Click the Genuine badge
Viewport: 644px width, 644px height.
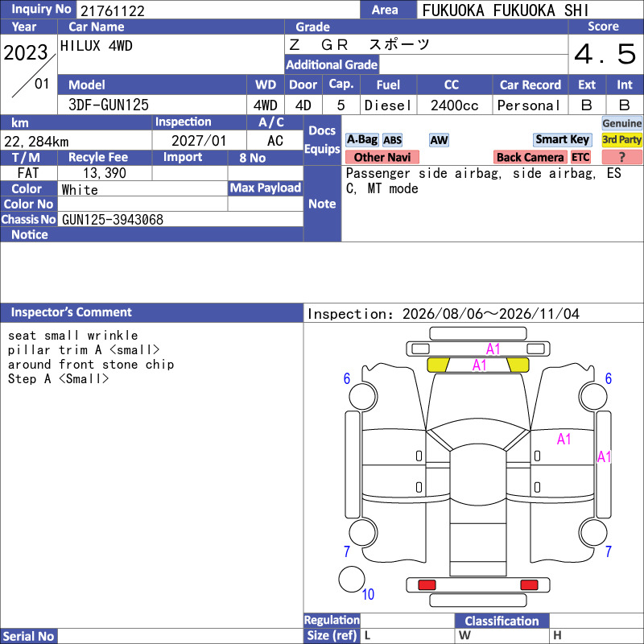click(621, 123)
